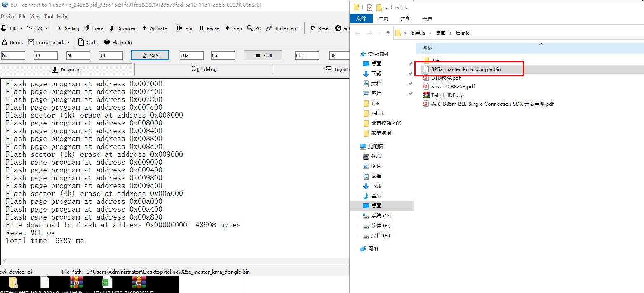Viewport: 644px width, 293px height.
Task: Click Activate in the BDT toolbar
Action: tap(155, 28)
